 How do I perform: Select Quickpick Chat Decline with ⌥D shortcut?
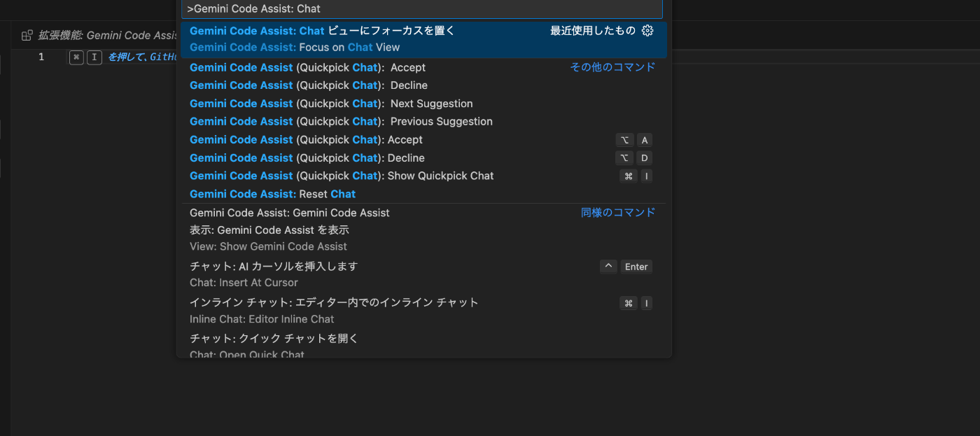point(423,158)
